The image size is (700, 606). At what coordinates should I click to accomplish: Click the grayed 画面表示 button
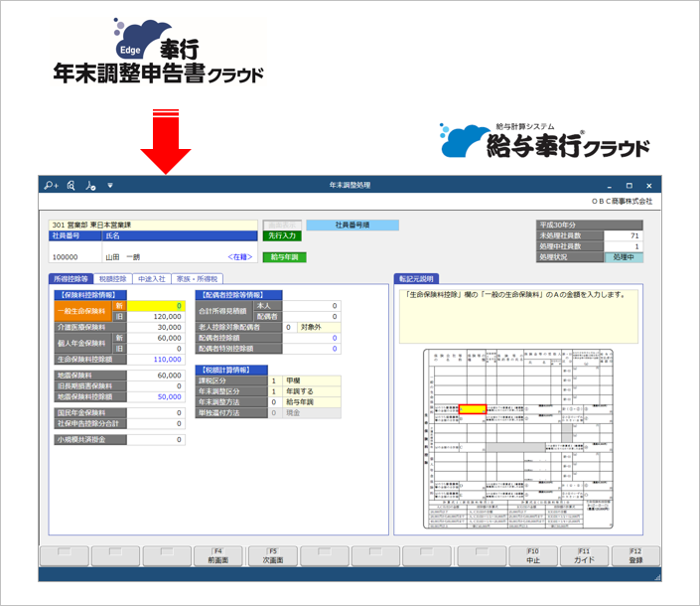(282, 226)
